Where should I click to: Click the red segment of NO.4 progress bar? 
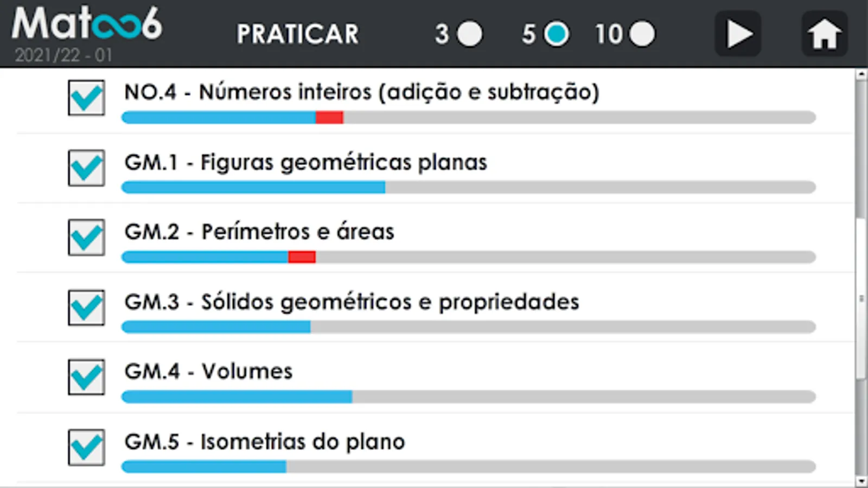(329, 117)
